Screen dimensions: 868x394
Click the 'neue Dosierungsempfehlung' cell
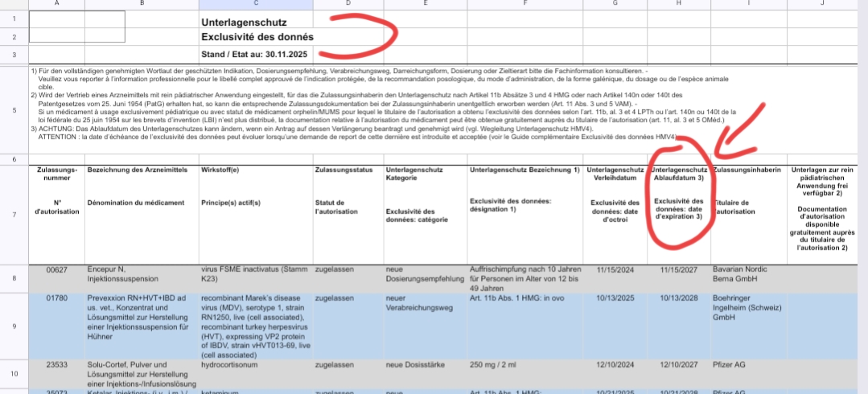coord(425,279)
